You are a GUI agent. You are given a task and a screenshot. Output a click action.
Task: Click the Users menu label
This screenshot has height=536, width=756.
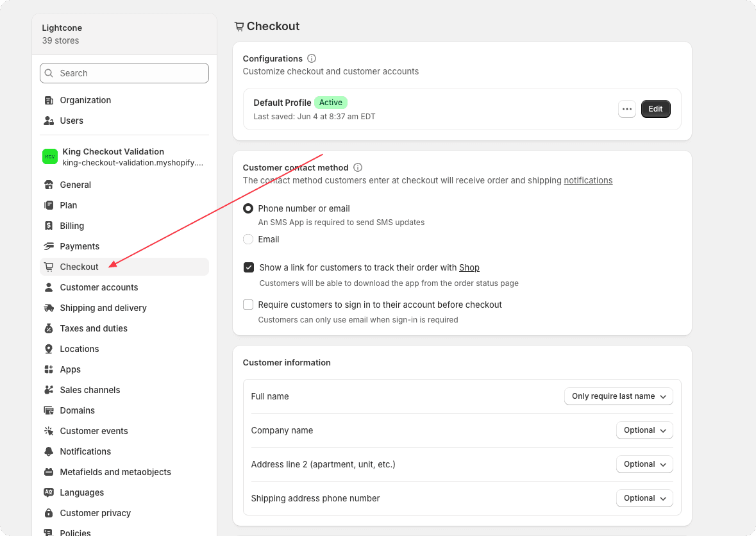tap(71, 121)
